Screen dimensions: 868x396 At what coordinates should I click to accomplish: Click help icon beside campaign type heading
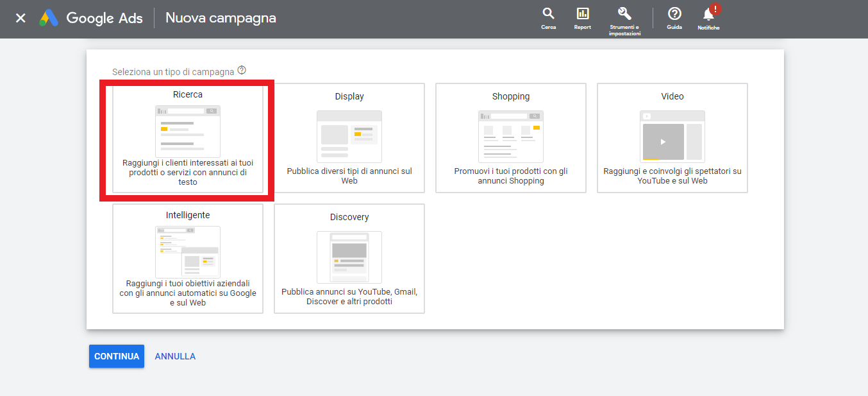pos(242,71)
